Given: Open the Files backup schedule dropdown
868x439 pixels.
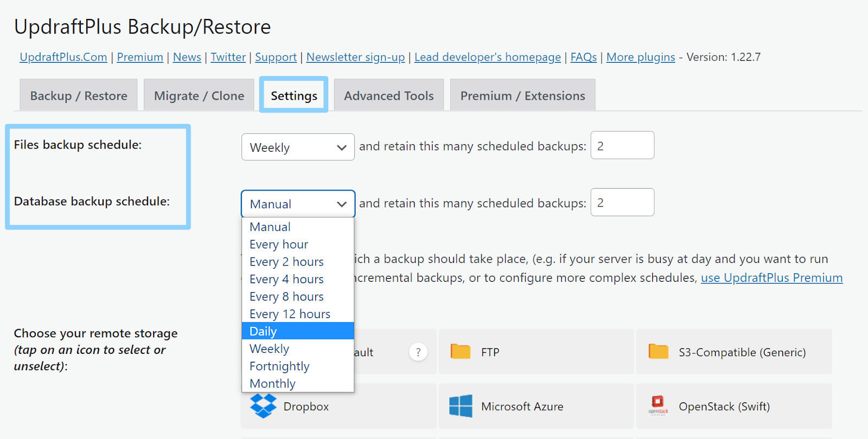Looking at the screenshot, I should pyautogui.click(x=298, y=147).
